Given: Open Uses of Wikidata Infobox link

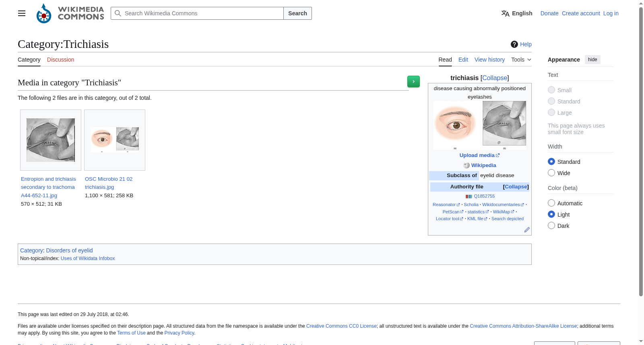Looking at the screenshot, I should point(88,258).
